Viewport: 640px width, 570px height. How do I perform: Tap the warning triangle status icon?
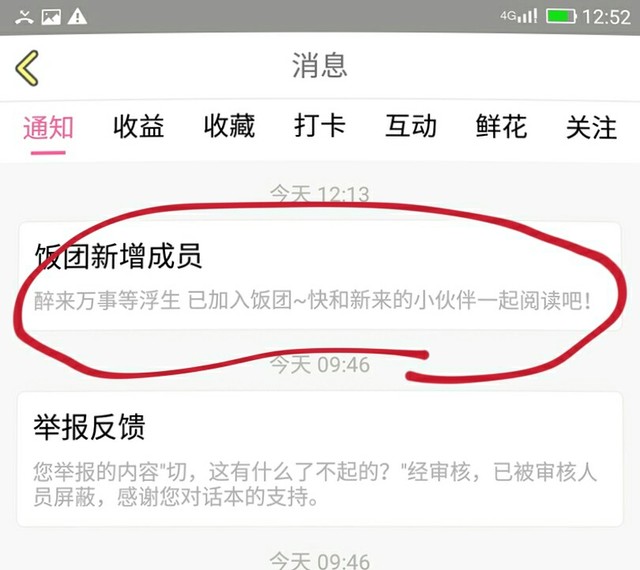coord(77,17)
